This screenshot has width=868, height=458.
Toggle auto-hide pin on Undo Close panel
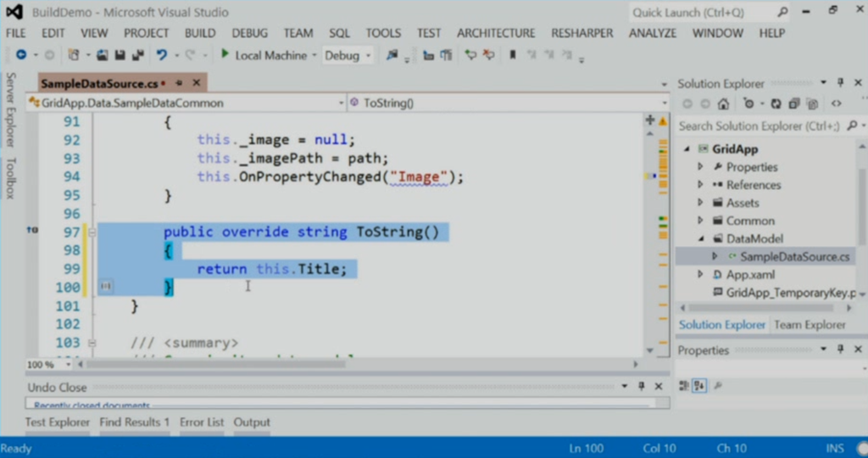pos(641,386)
